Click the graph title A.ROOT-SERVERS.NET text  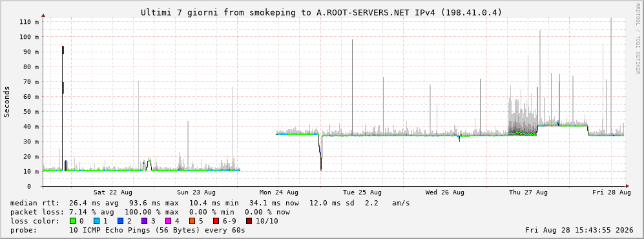pyautogui.click(x=363, y=12)
